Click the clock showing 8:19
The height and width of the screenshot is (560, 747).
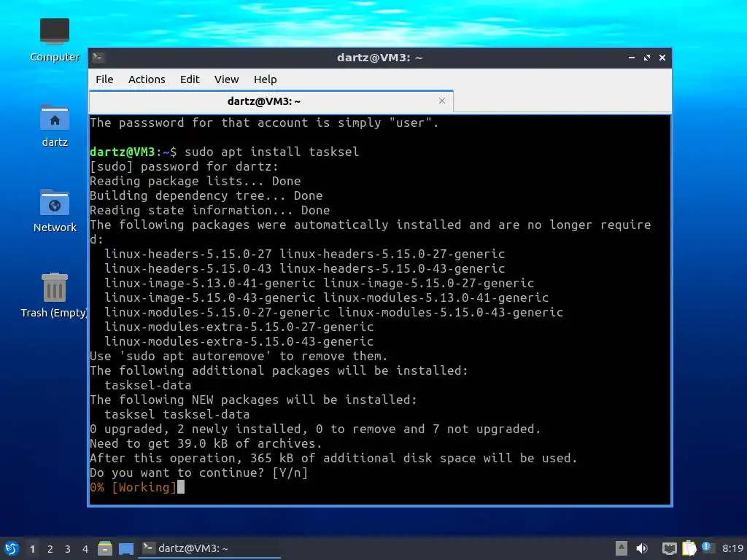(732, 548)
